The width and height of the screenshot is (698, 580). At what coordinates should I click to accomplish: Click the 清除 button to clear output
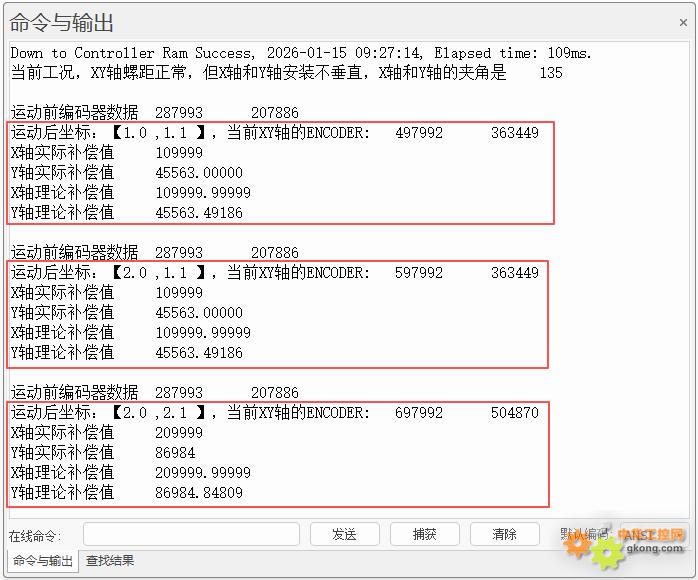(x=504, y=534)
